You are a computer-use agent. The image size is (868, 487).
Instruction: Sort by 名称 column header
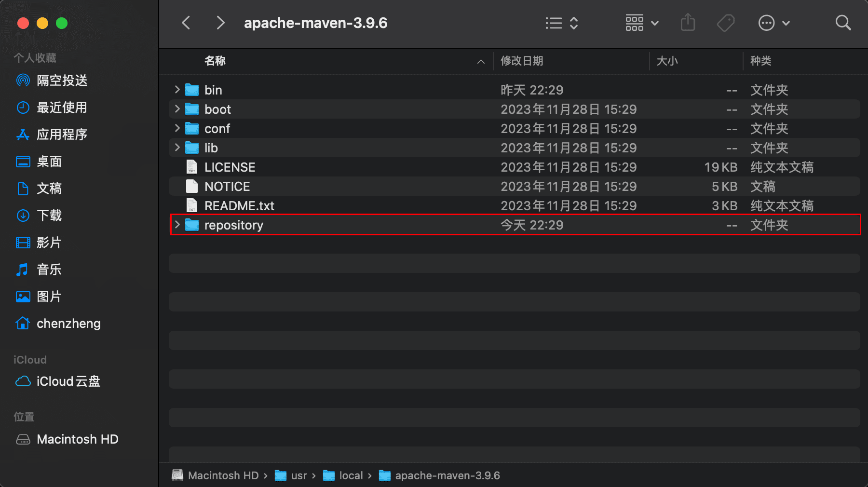point(215,61)
